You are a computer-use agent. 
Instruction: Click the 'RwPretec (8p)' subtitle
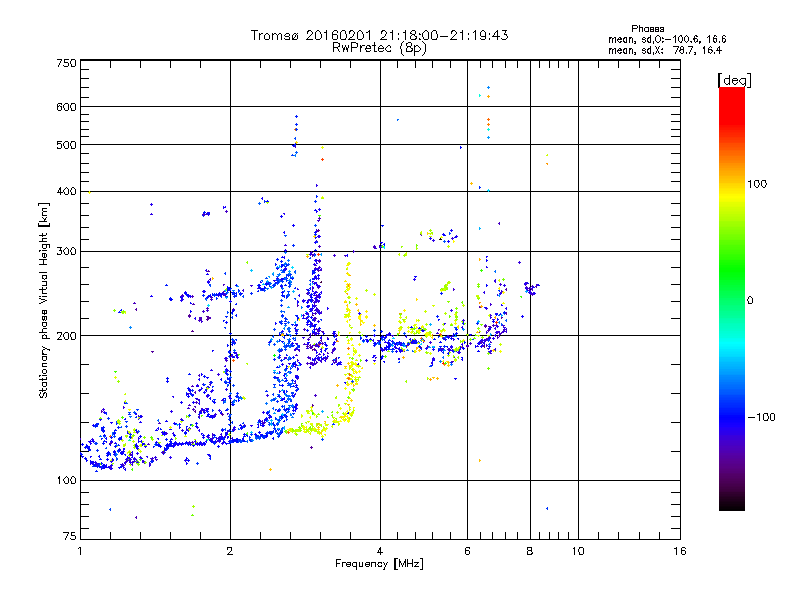click(x=379, y=48)
